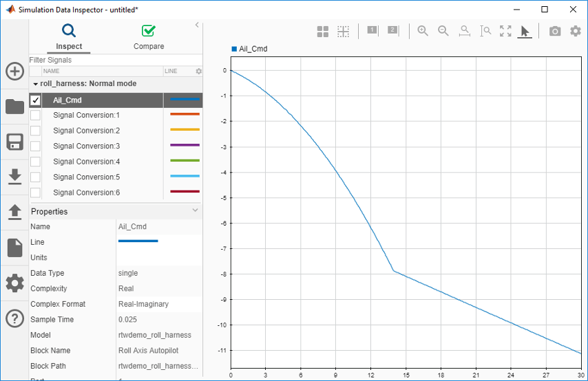The height and width of the screenshot is (381, 588).
Task: Click the Block Path value in Properties
Action: tap(158, 366)
